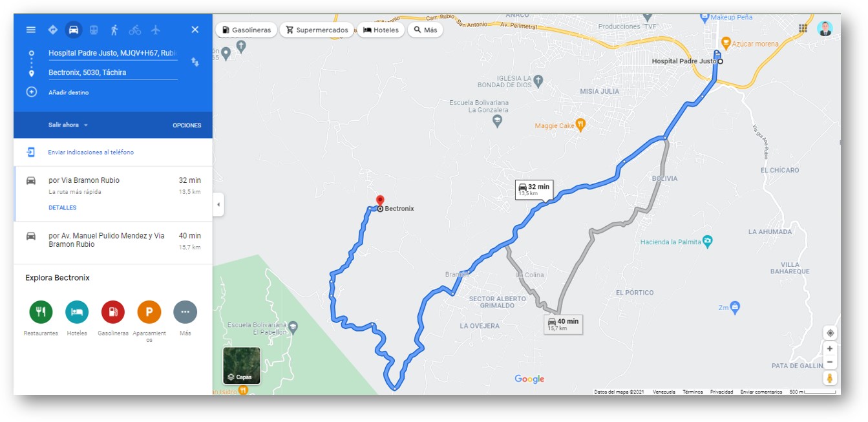Select the flight travel mode icon
The image size is (868, 422).
tap(156, 30)
